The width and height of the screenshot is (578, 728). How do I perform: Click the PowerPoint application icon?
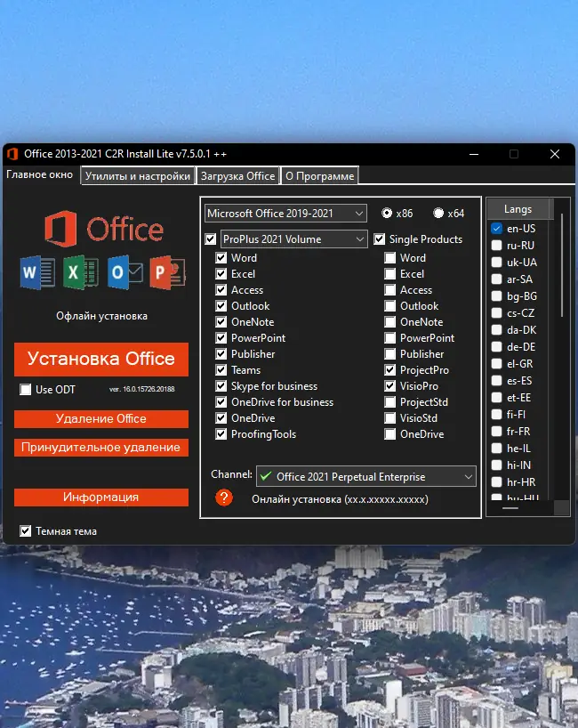click(167, 272)
